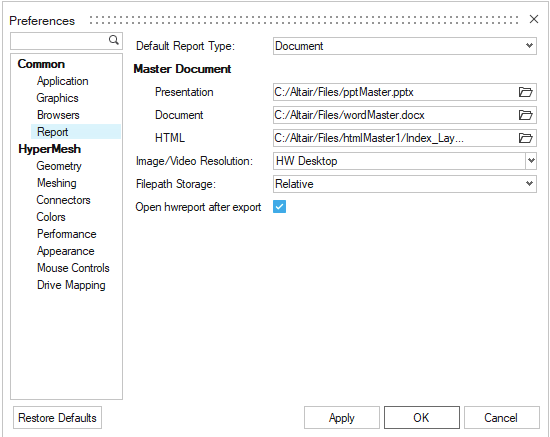550x437 pixels.
Task: Click the Apply button
Action: click(x=342, y=418)
